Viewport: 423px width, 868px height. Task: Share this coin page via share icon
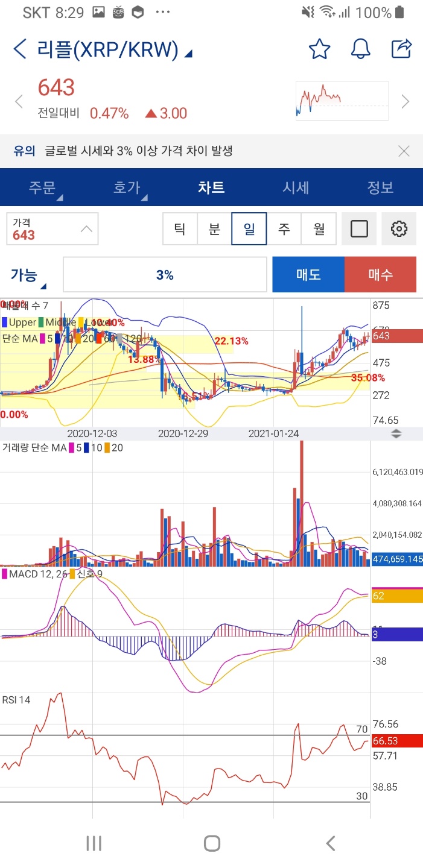[x=401, y=49]
